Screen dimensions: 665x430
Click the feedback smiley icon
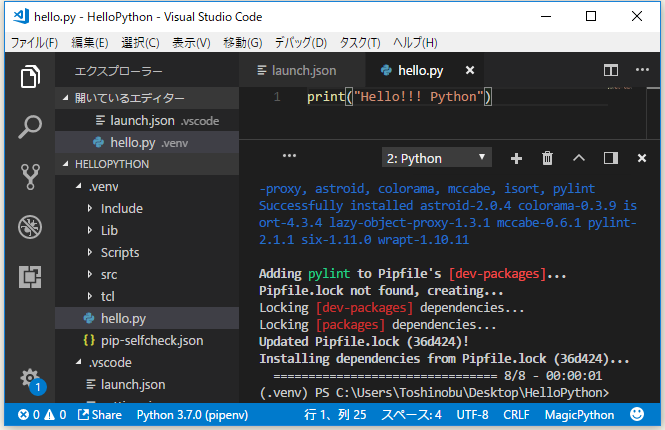point(637,414)
